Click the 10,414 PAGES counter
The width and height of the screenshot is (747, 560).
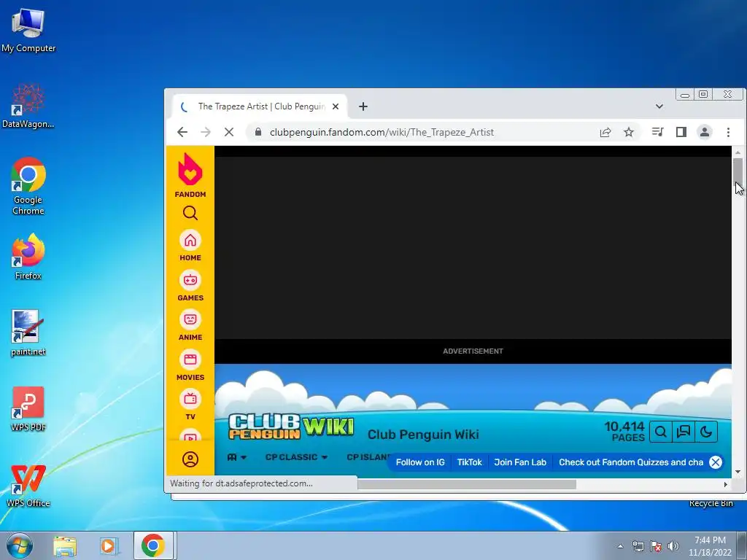pyautogui.click(x=624, y=432)
